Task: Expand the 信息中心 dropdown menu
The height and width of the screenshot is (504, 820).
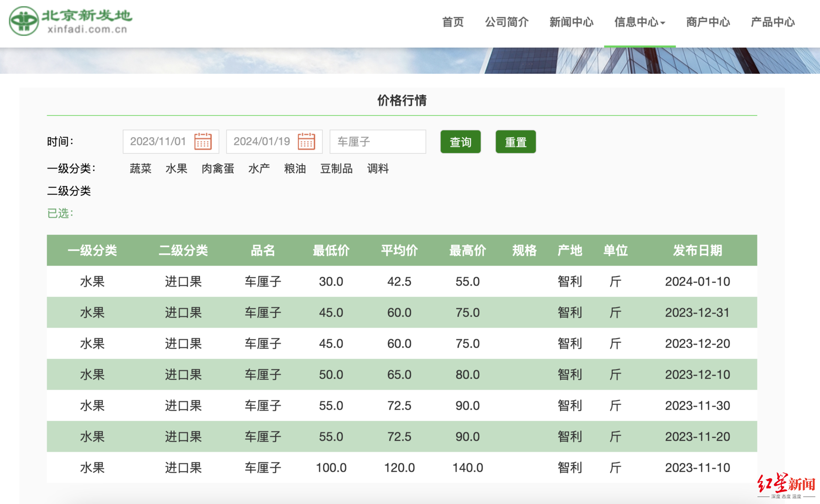Action: coord(639,22)
